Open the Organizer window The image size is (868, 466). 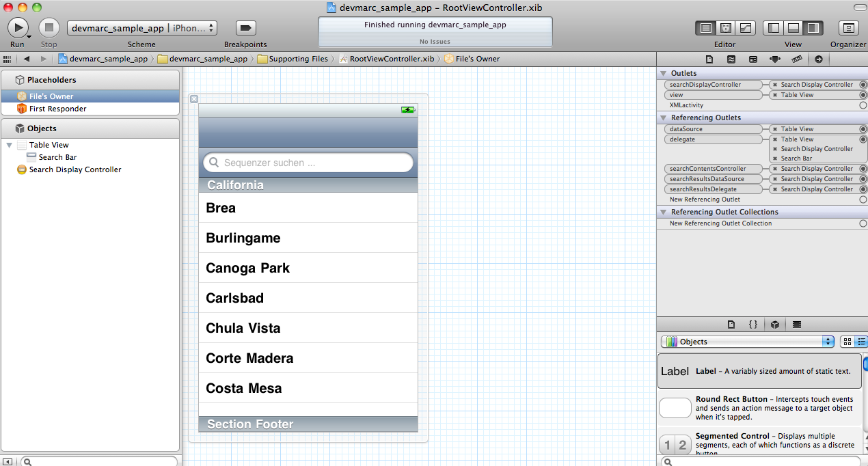pyautogui.click(x=848, y=28)
